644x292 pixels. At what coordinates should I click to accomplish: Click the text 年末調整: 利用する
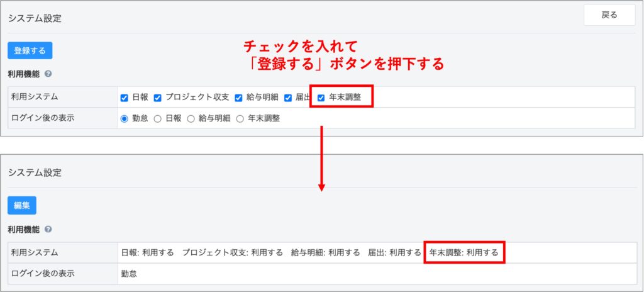(464, 252)
